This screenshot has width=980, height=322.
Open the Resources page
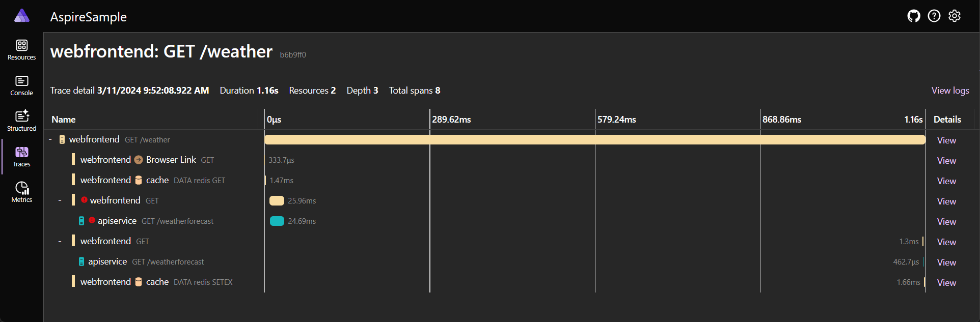[x=22, y=50]
